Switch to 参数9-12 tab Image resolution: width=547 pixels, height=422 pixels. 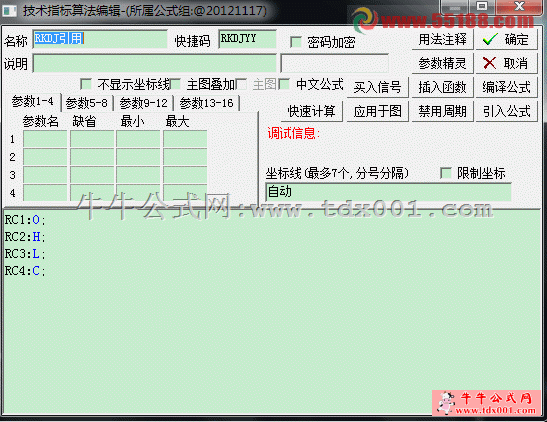[143, 103]
